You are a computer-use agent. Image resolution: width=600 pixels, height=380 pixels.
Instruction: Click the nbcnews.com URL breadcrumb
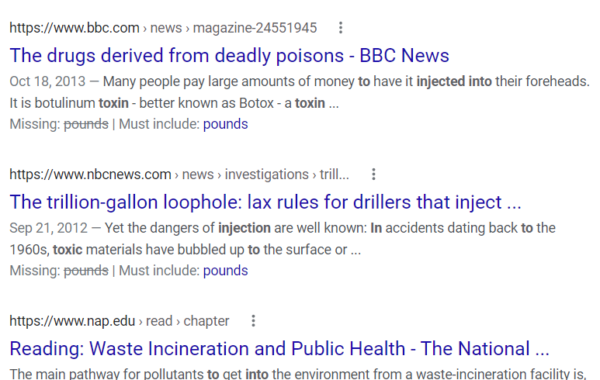pyautogui.click(x=179, y=175)
